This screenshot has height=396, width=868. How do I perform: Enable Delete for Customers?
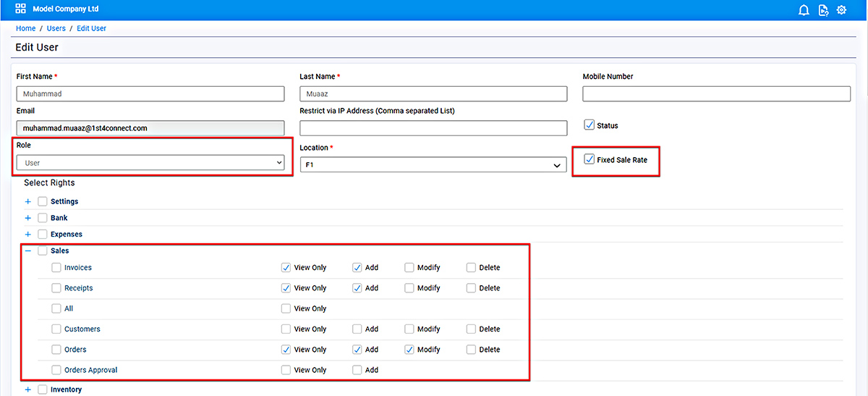click(472, 329)
